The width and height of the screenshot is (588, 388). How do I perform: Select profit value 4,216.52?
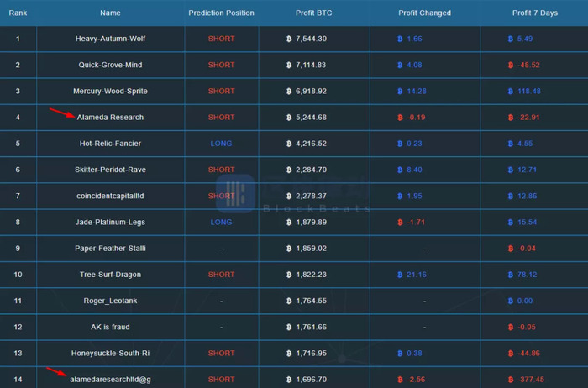(311, 144)
